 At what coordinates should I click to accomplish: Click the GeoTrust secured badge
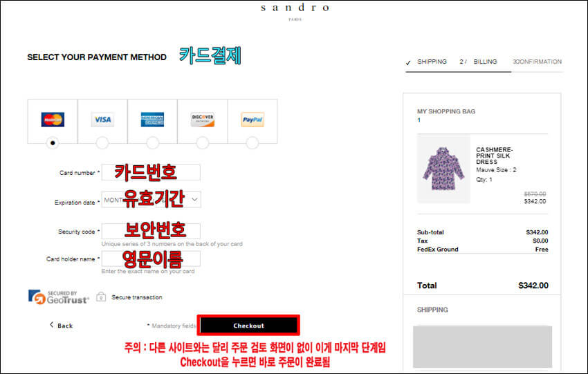click(59, 297)
